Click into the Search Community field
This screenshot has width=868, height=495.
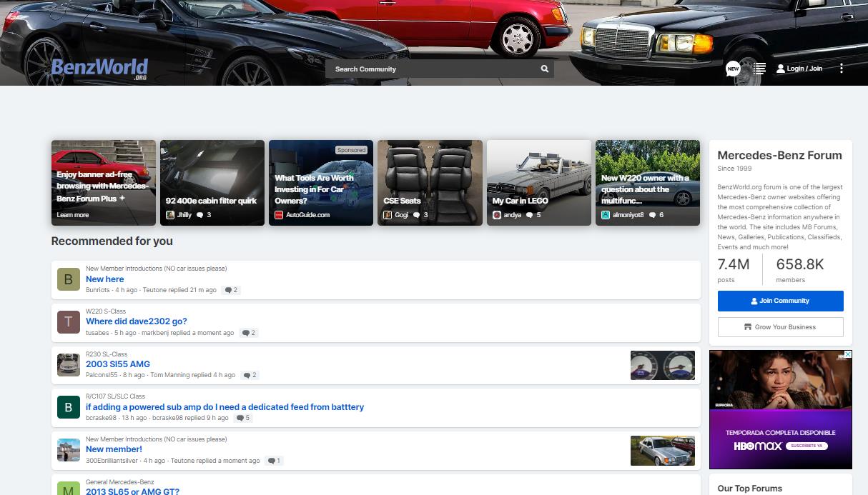point(433,69)
